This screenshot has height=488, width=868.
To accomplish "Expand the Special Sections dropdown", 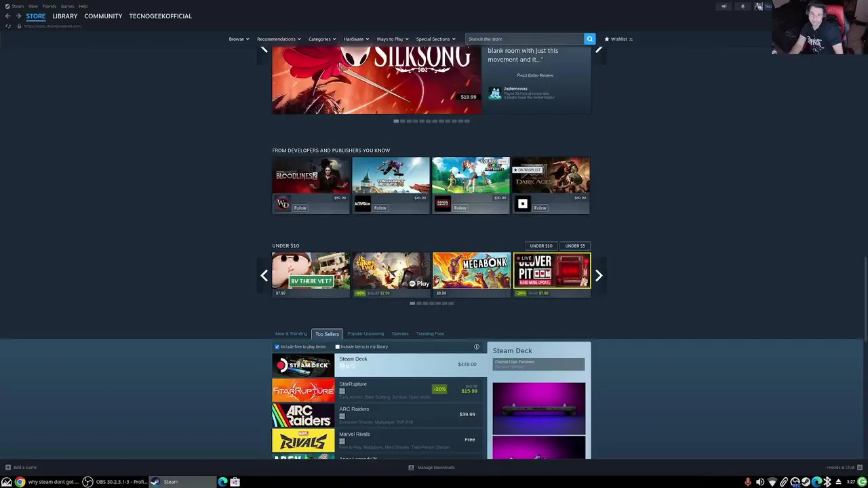I will (435, 39).
